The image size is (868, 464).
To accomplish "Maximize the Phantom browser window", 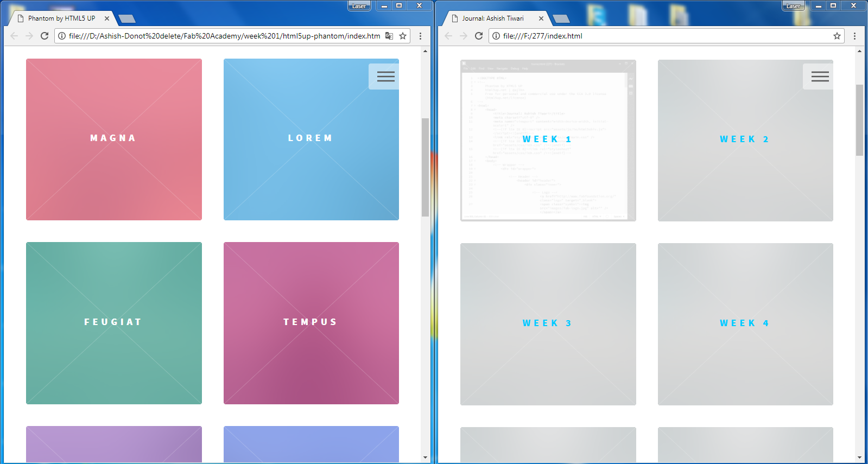I will coord(399,5).
